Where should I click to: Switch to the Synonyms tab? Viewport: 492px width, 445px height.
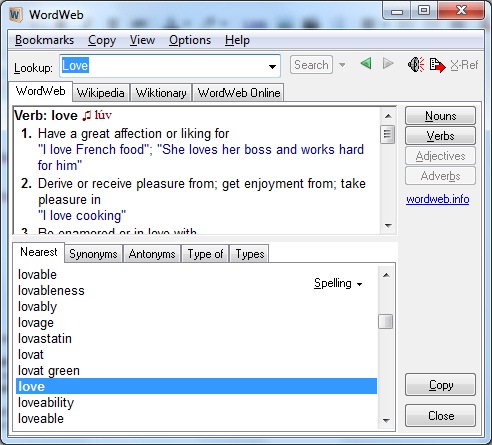(93, 254)
